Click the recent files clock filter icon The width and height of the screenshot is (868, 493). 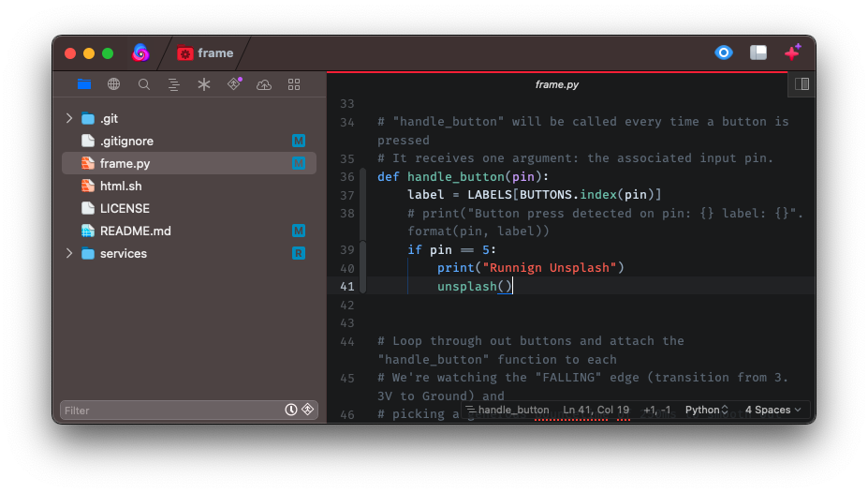(290, 410)
